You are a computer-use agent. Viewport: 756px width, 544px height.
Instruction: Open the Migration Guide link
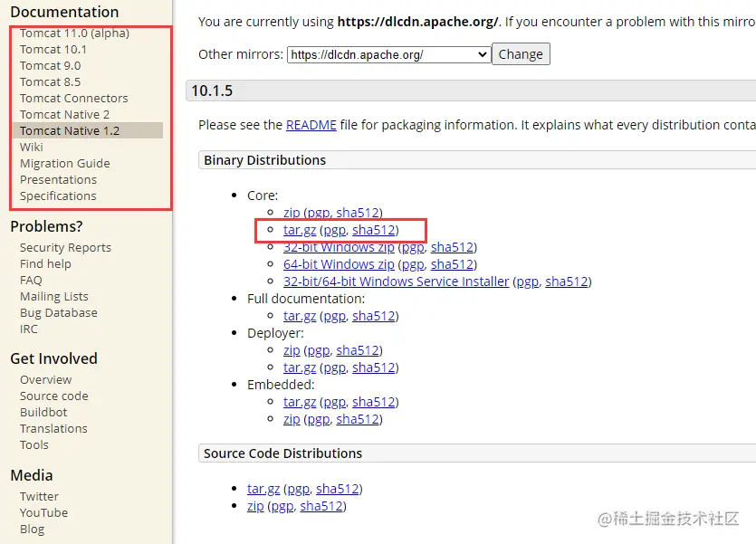click(64, 163)
